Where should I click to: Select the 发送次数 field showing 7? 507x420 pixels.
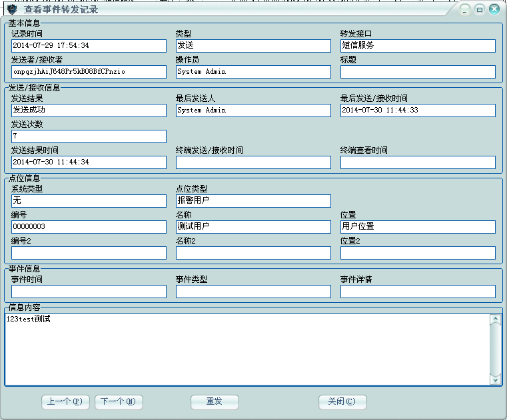coord(89,136)
